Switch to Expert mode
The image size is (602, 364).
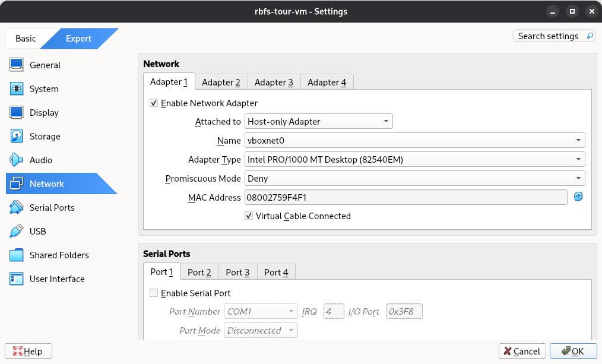(78, 38)
